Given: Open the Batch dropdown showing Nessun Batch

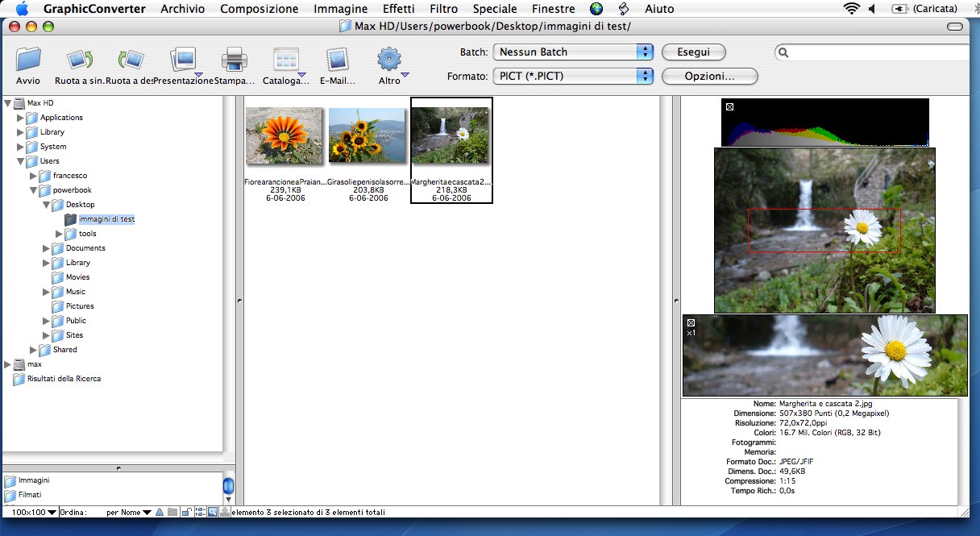Looking at the screenshot, I should click(x=572, y=52).
